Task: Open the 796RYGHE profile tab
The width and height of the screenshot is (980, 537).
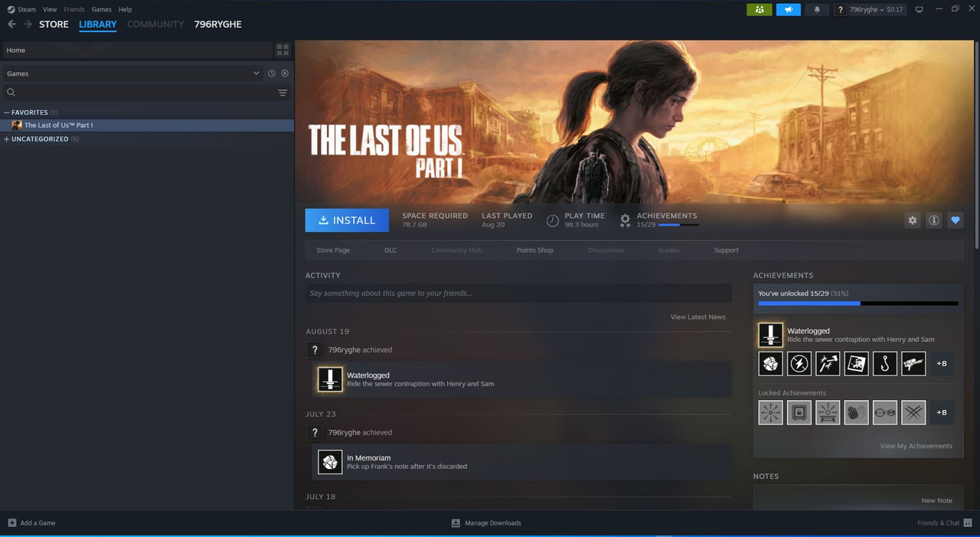Action: tap(217, 24)
